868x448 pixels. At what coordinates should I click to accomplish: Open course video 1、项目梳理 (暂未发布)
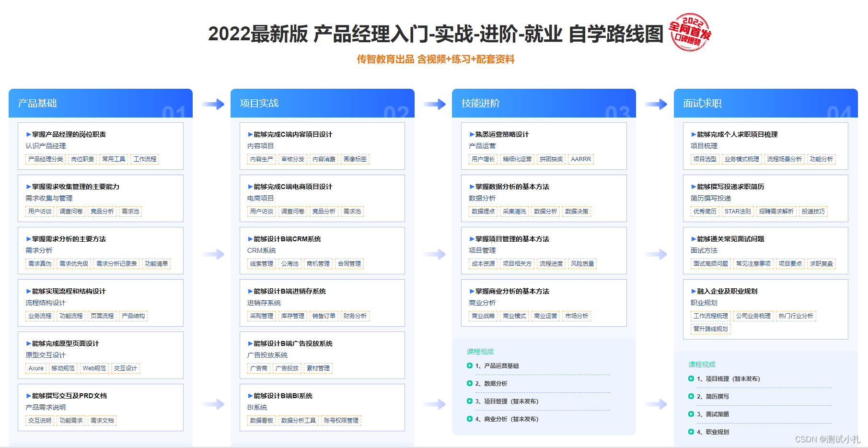tap(728, 379)
